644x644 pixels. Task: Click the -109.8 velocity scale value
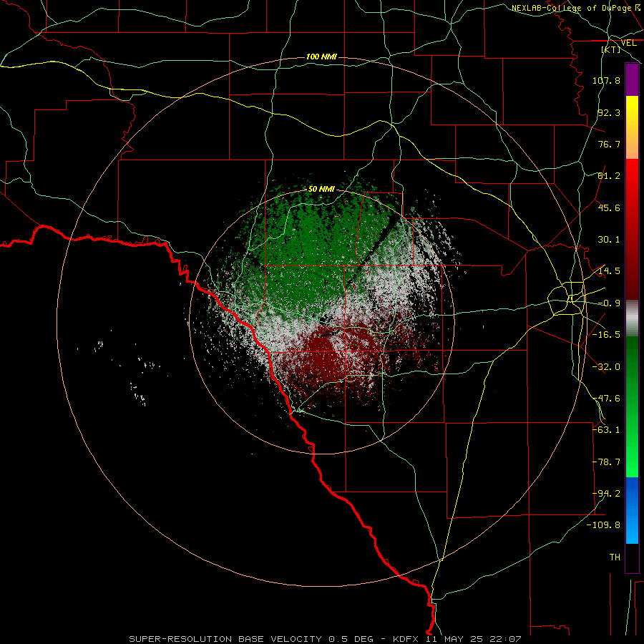click(x=603, y=525)
